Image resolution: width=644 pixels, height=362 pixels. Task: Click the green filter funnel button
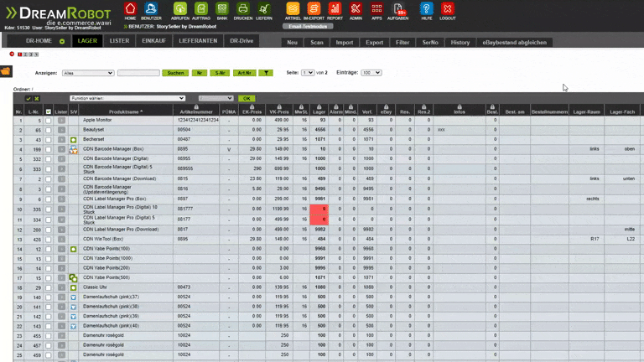click(266, 73)
